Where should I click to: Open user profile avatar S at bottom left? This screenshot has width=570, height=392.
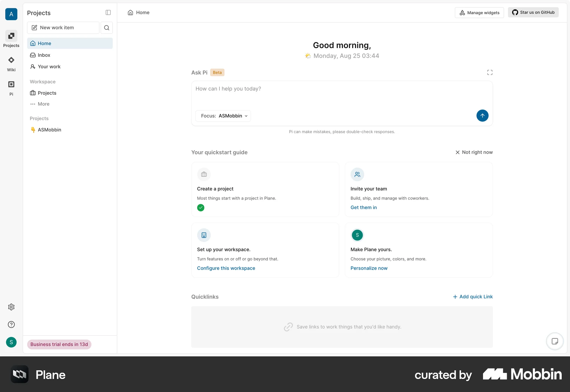pos(11,342)
